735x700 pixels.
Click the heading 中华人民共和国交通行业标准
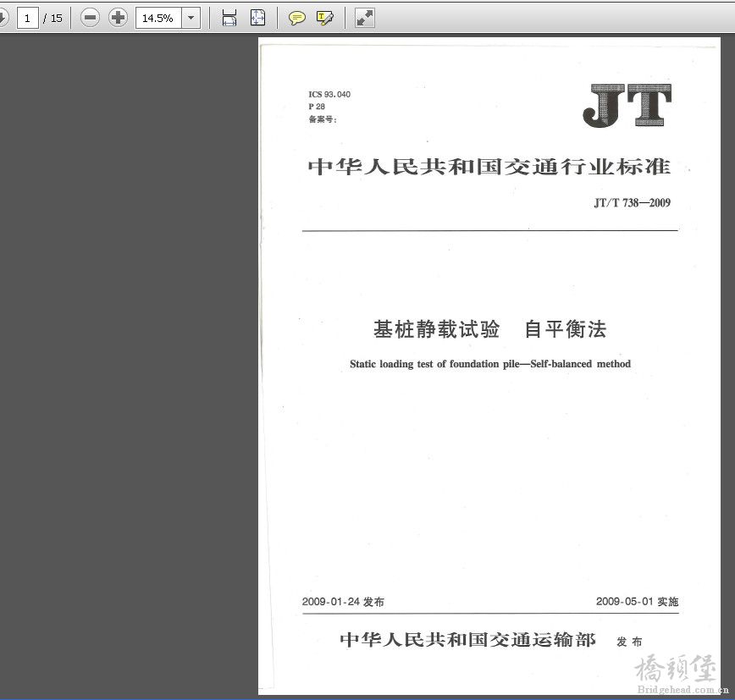click(489, 167)
